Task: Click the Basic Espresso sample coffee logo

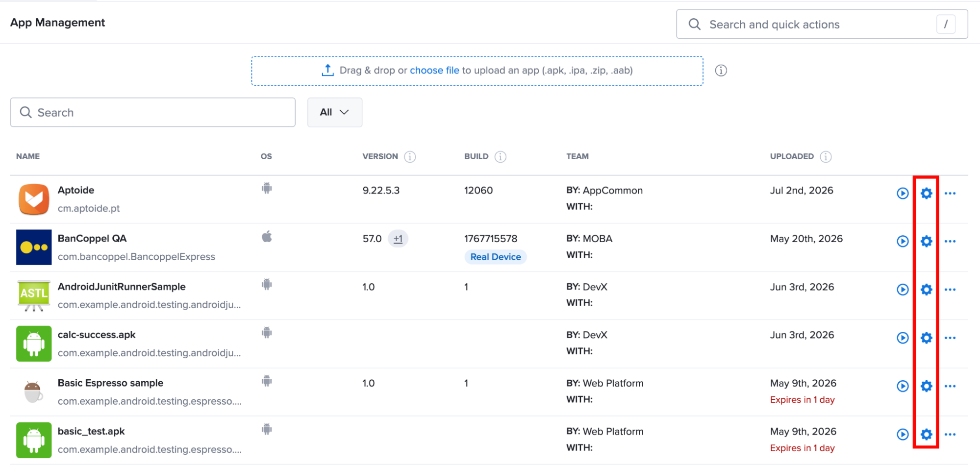Action: 34,392
